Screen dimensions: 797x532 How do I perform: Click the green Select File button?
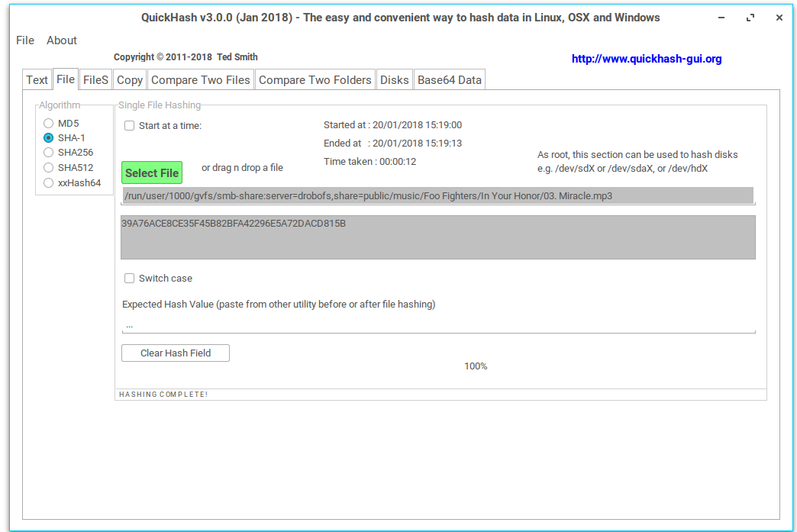152,173
